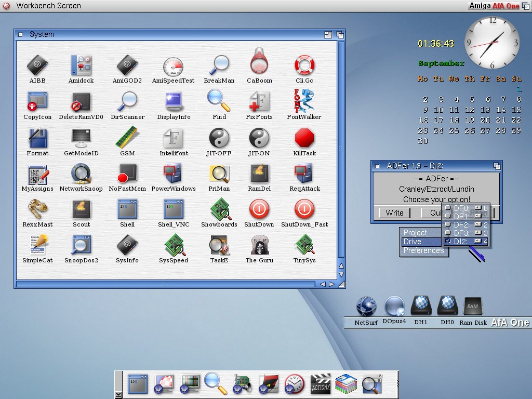Viewport: 532px width, 399px height.
Task: Select the DF0: drive checkbox
Action: (x=448, y=208)
